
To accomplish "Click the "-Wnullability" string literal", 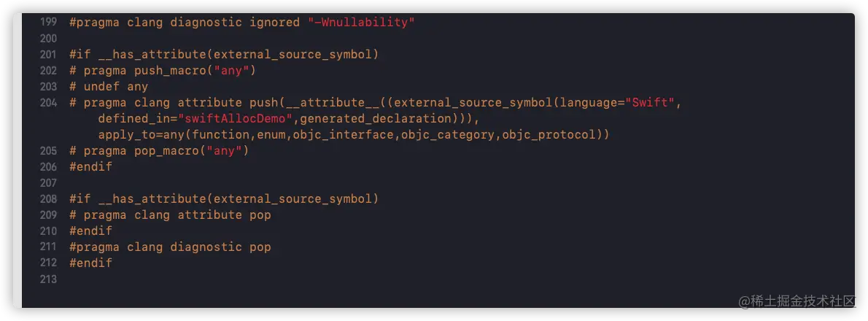I will pyautogui.click(x=361, y=23).
